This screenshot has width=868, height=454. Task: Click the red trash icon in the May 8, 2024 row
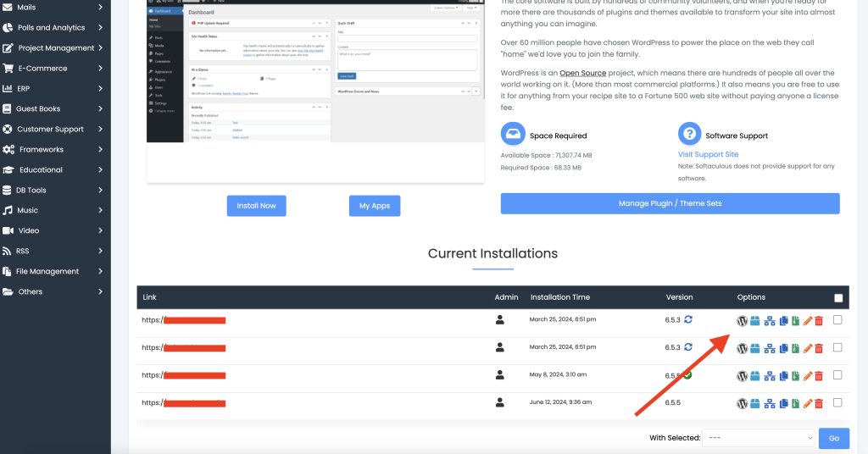click(x=819, y=376)
